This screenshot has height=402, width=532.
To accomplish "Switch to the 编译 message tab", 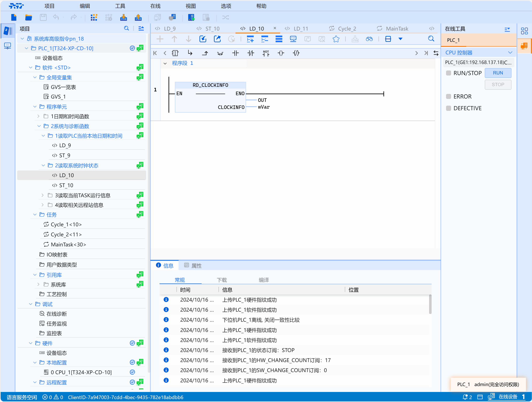I will [x=263, y=280].
